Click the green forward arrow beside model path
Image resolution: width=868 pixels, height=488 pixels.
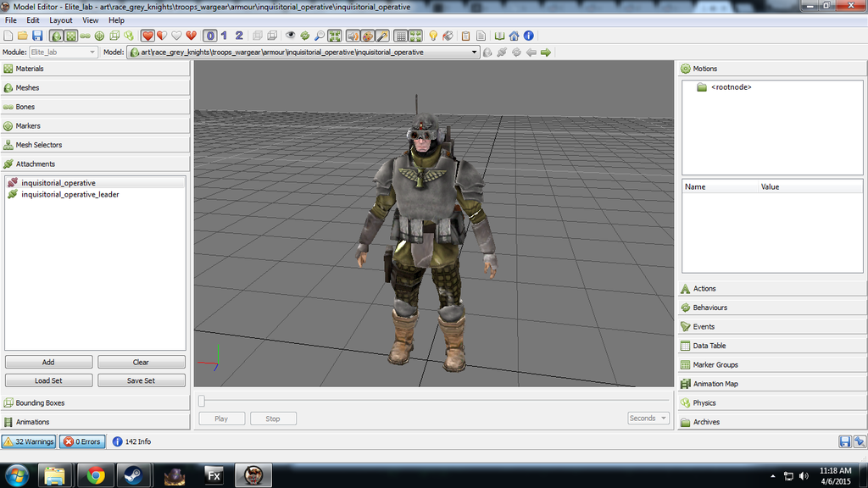click(x=546, y=53)
